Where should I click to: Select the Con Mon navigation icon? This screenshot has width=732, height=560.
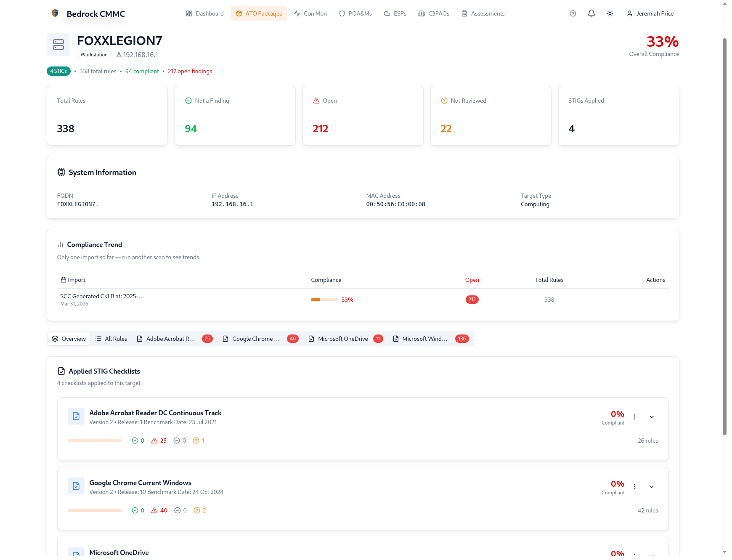pos(297,13)
